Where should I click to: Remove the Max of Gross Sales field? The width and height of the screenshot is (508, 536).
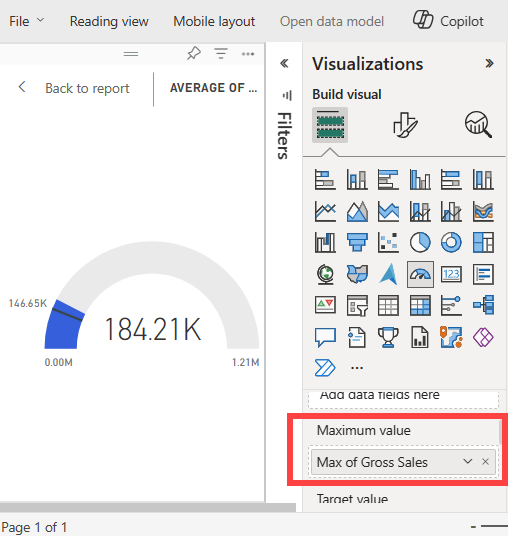click(485, 461)
